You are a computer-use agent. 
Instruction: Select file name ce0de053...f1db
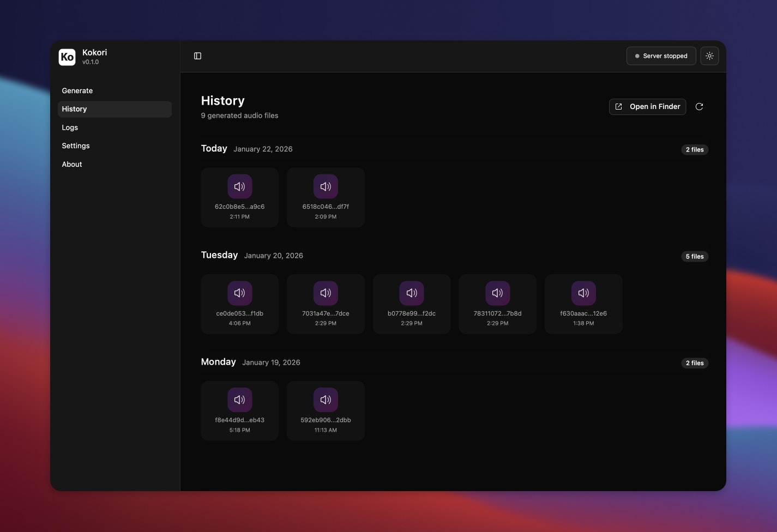pos(240,313)
